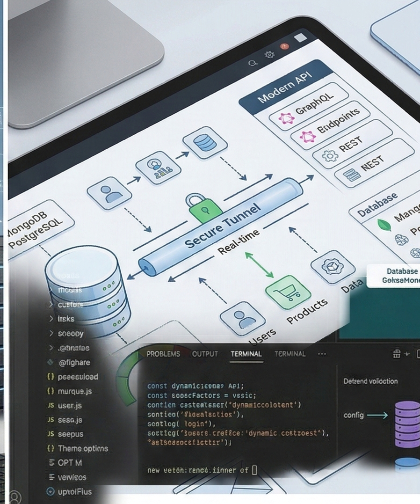Click the gear icon next to REST
The height and width of the screenshot is (504, 420).
(330, 156)
